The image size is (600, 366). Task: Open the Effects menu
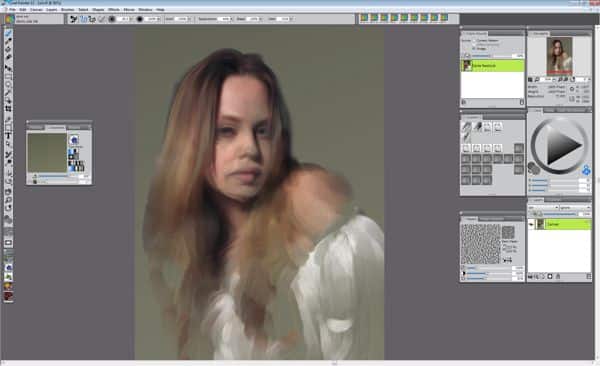[x=114, y=10]
